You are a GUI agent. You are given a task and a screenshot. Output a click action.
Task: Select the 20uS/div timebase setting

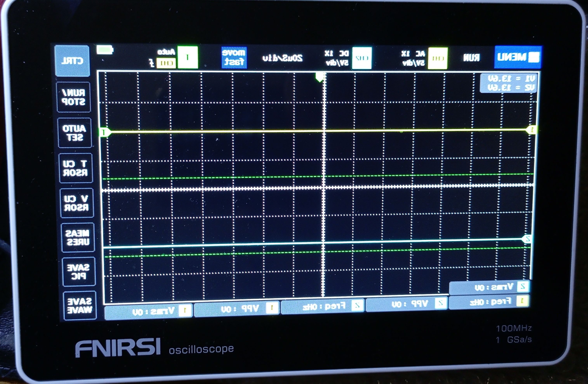coord(282,58)
